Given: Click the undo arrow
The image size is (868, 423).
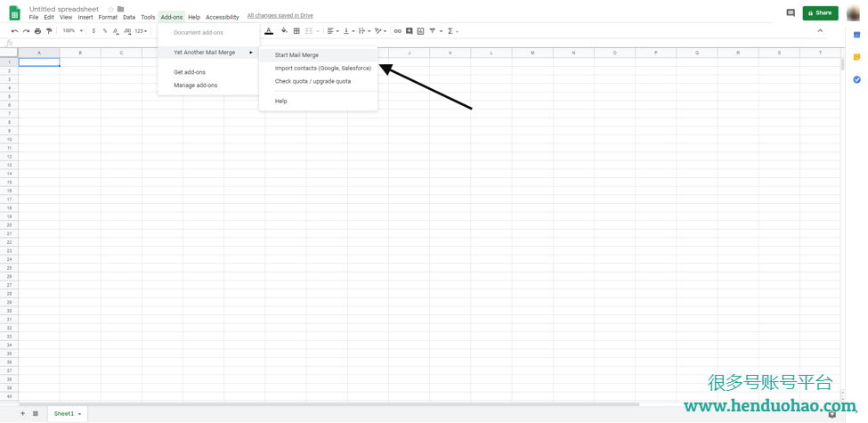Looking at the screenshot, I should point(14,31).
